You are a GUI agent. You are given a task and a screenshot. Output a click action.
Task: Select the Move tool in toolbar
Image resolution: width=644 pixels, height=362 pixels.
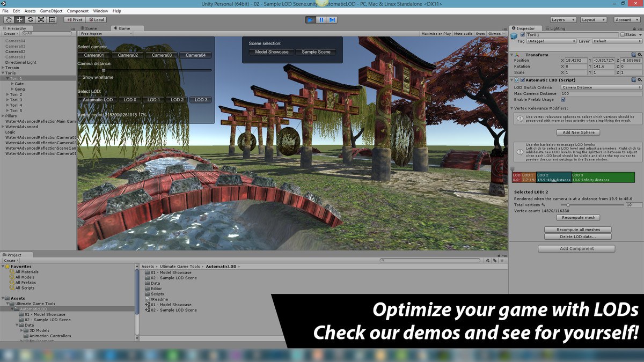[20, 20]
